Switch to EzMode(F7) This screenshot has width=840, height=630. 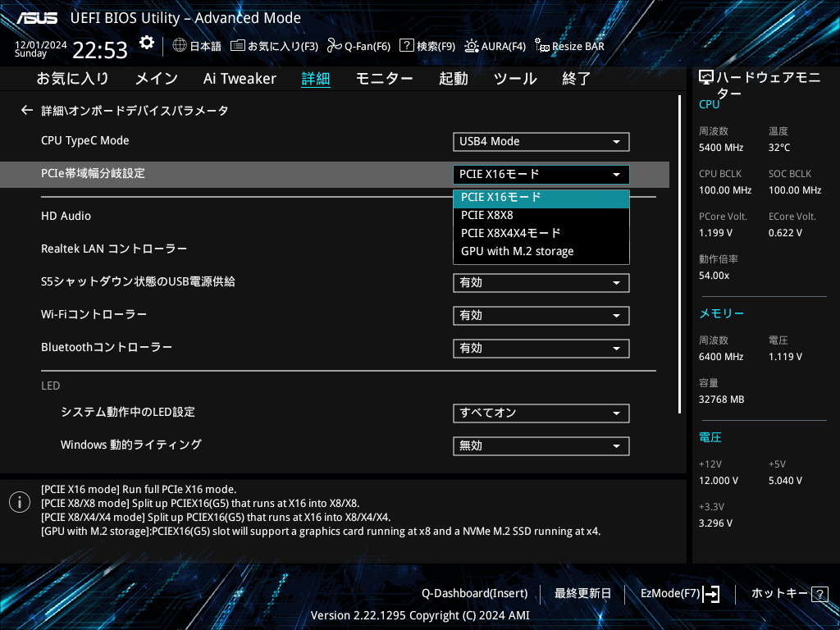click(x=671, y=594)
